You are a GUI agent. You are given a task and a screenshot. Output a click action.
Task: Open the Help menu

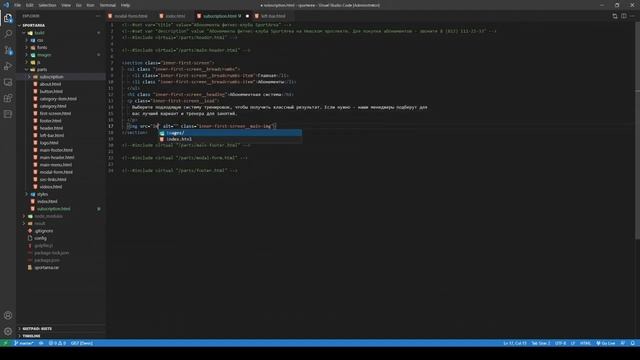click(x=125, y=5)
